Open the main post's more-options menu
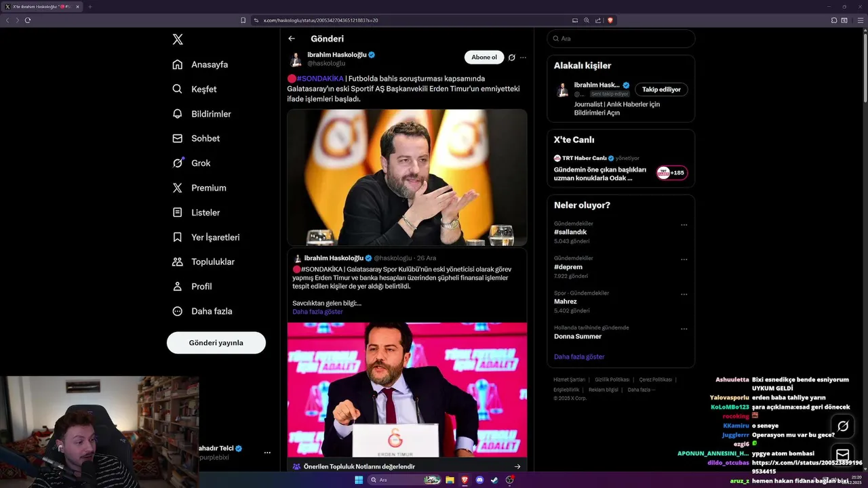This screenshot has width=868, height=488. pos(523,58)
